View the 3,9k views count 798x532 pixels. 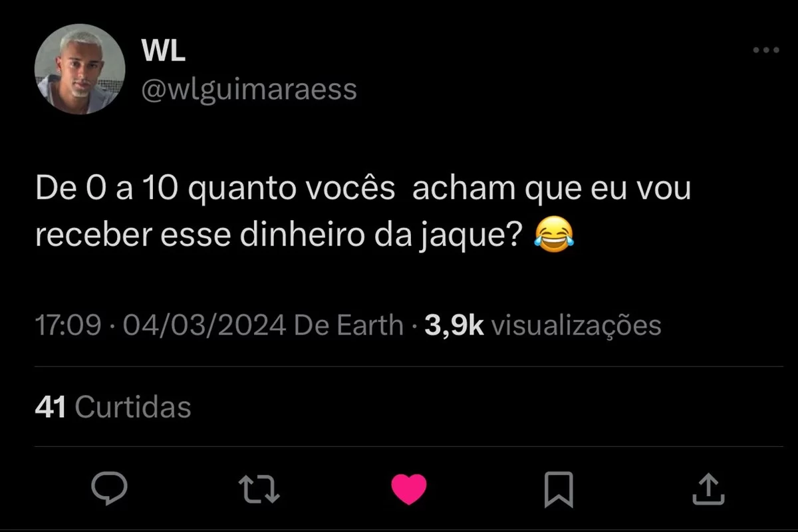454,326
